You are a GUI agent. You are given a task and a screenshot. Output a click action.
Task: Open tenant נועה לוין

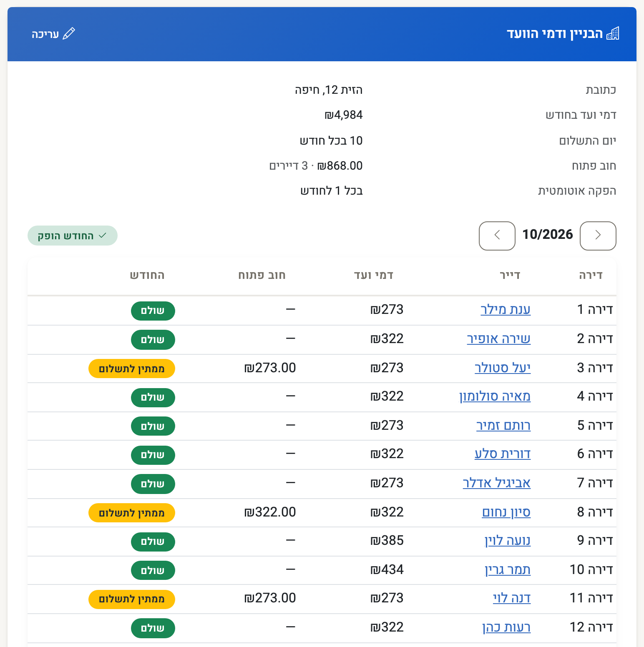(508, 540)
